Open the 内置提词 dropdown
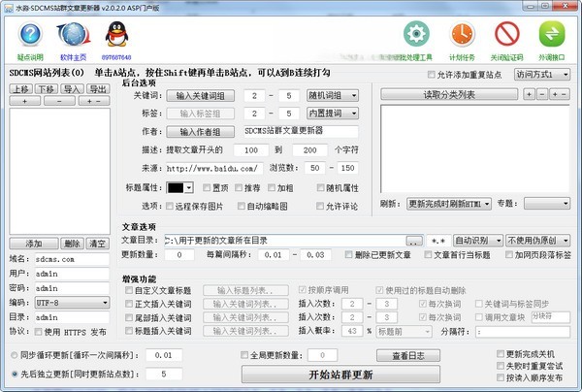582x392 pixels. click(x=333, y=114)
